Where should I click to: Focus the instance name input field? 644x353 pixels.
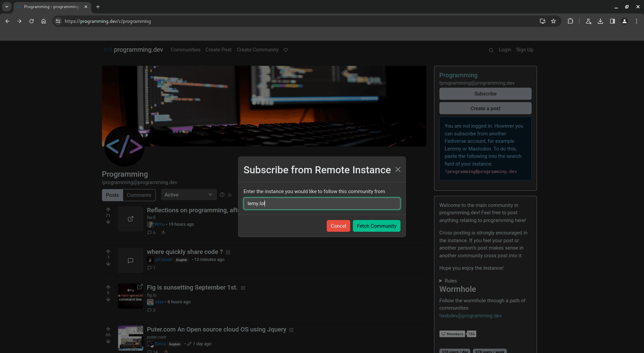click(322, 204)
